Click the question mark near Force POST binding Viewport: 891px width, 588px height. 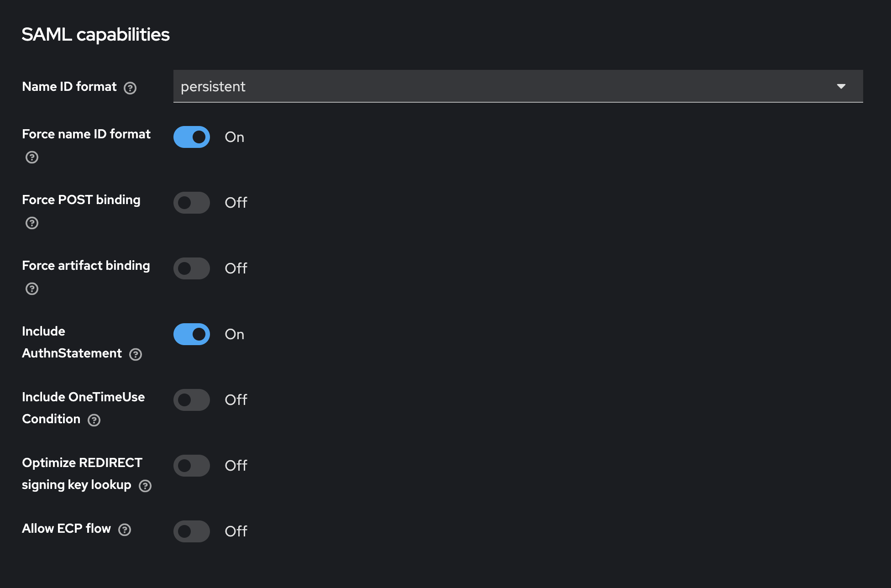tap(31, 223)
